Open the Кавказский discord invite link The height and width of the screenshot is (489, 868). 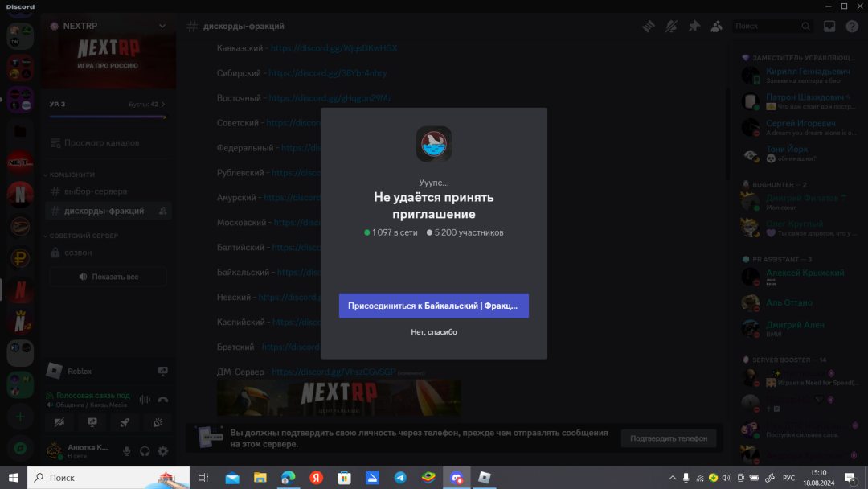pos(334,48)
